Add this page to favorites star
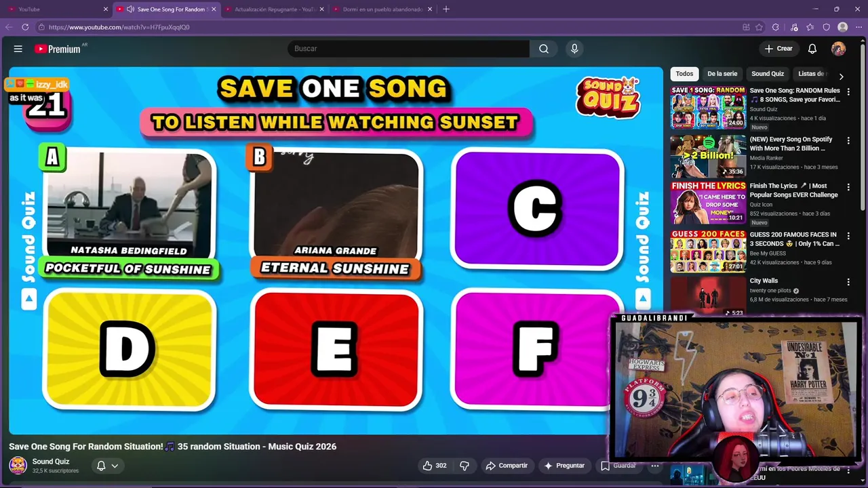 759,27
